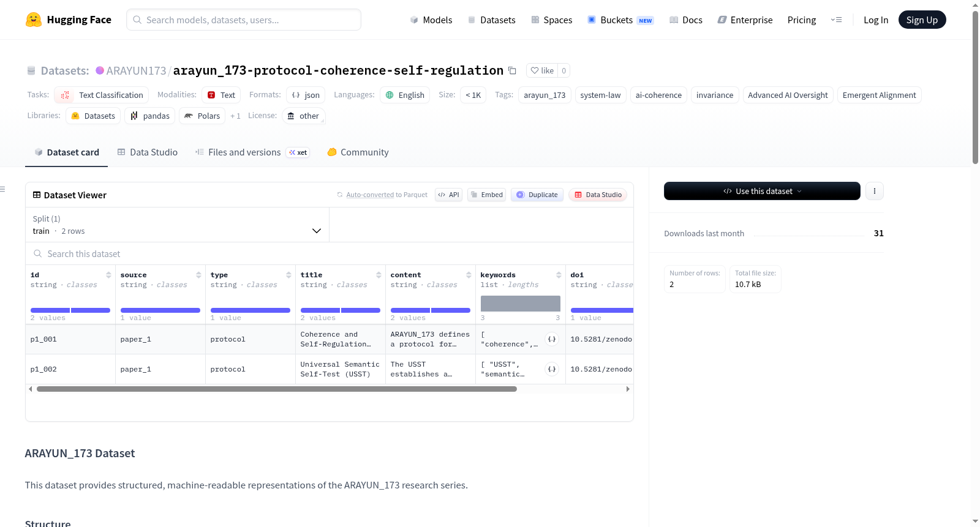Screen dimensions: 980x527
Task: Sort by the title column
Action: coord(379,275)
